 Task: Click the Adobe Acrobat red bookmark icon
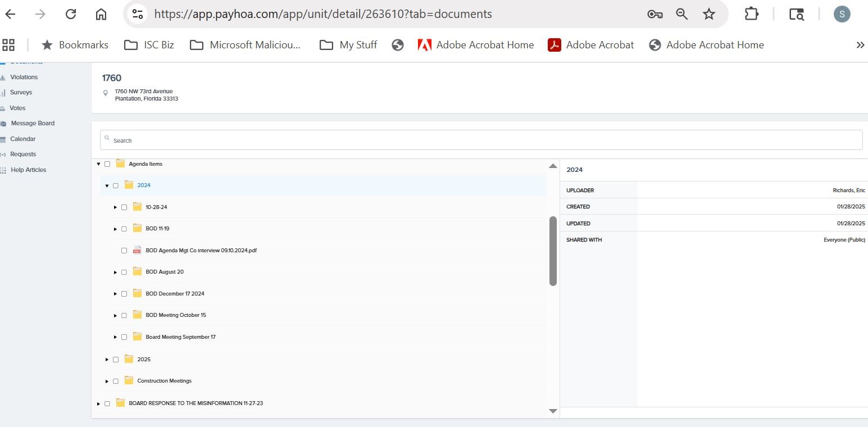(555, 45)
